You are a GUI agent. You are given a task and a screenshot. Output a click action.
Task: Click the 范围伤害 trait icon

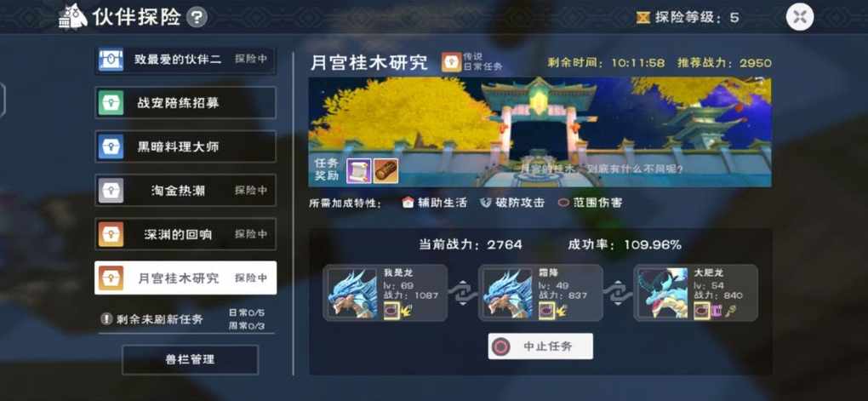563,203
